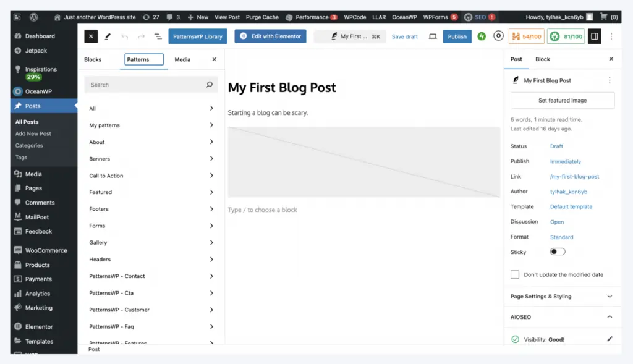This screenshot has width=633, height=364.
Task: Click the Undo arrow icon
Action: click(124, 36)
